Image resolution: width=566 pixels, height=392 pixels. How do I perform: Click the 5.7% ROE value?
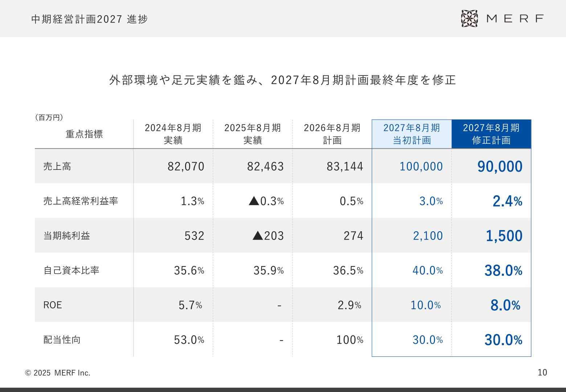pyautogui.click(x=190, y=305)
